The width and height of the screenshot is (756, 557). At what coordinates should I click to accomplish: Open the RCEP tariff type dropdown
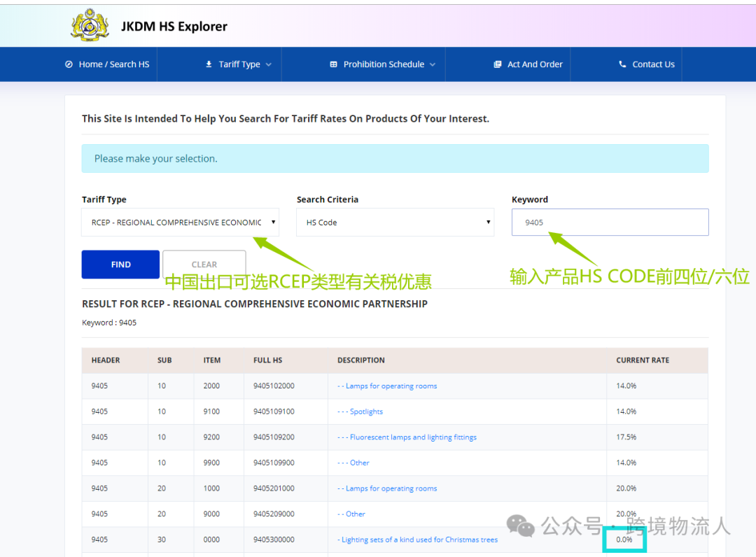tap(181, 222)
